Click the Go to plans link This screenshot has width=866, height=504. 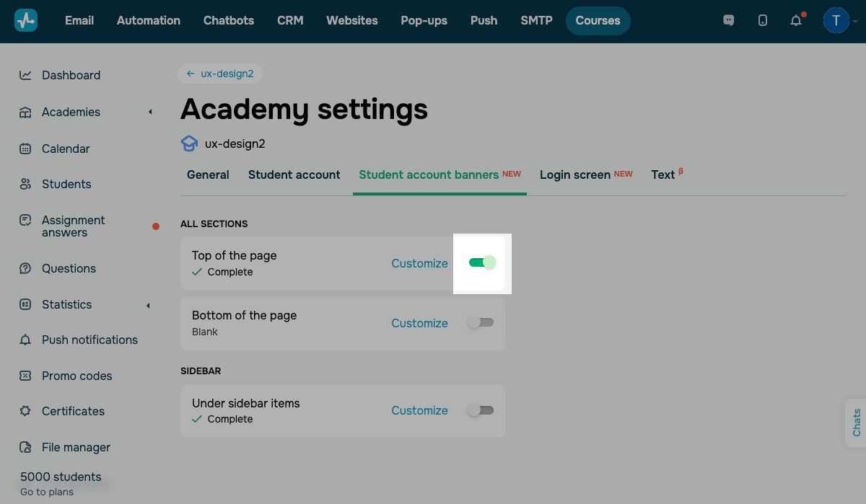[47, 492]
